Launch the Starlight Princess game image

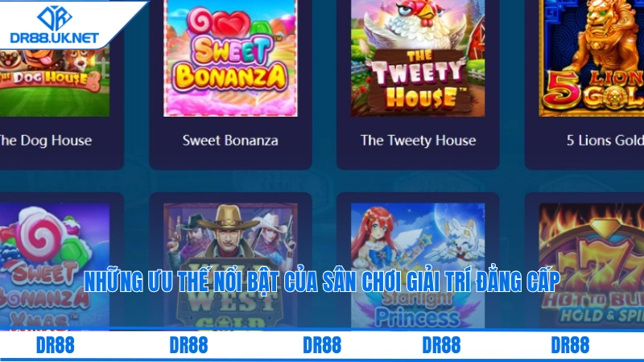click(x=418, y=266)
